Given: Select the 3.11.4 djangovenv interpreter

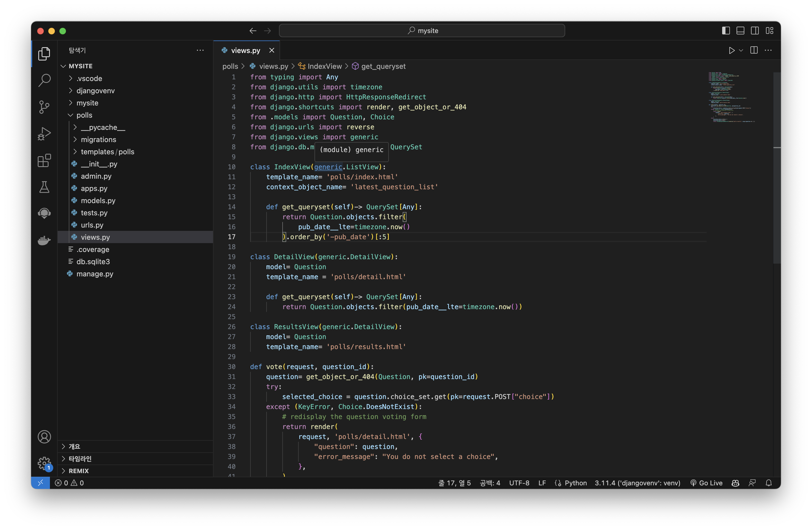Looking at the screenshot, I should 637,483.
